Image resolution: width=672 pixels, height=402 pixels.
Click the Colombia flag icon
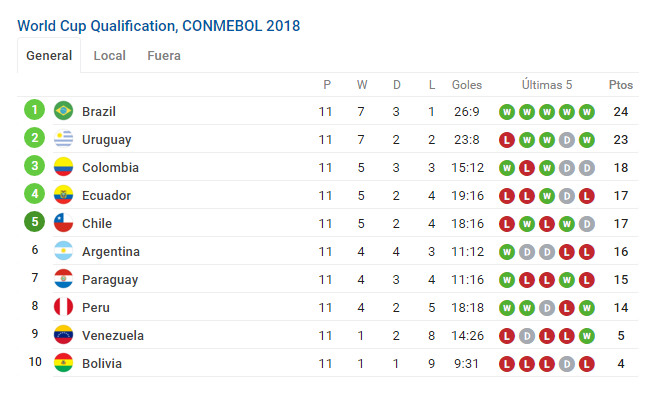(x=63, y=167)
